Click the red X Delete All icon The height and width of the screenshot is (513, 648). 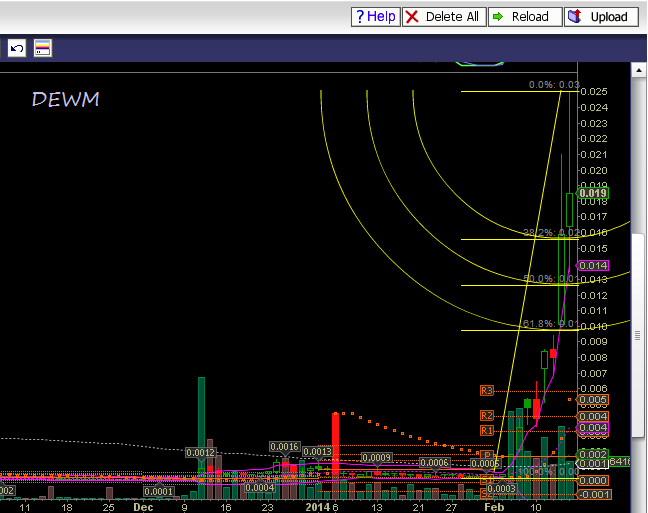(414, 17)
